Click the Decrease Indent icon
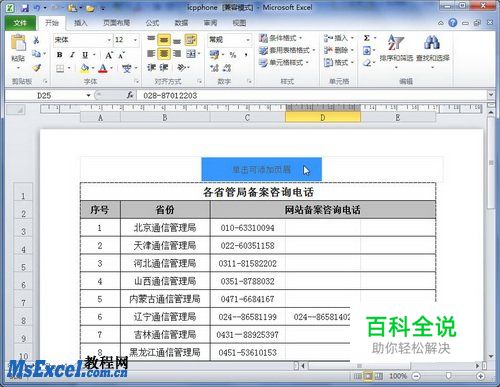The image size is (500, 387). pyautogui.click(x=152, y=68)
